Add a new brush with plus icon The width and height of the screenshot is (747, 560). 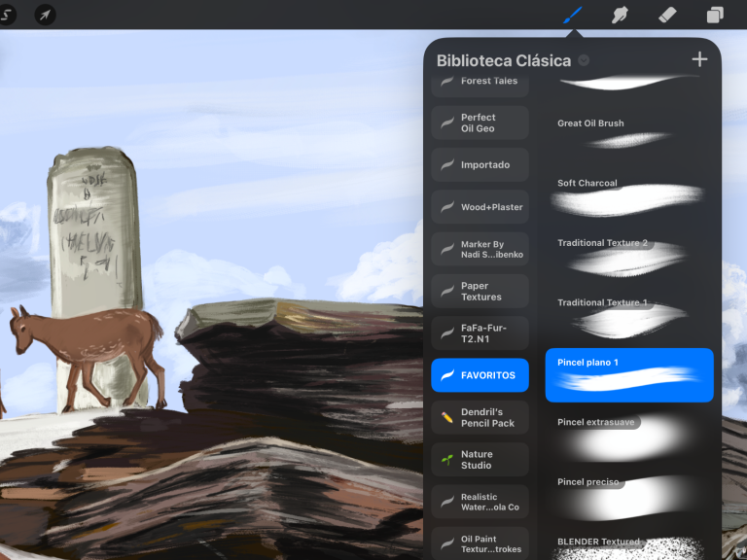[x=699, y=59]
